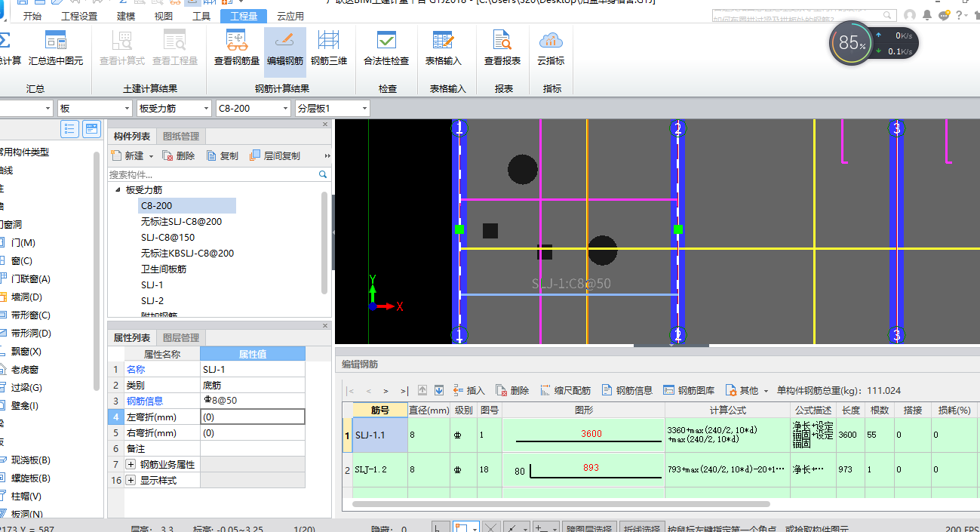The height and width of the screenshot is (532, 980).
Task: Toggle panel view icon beside list view
Action: (91, 129)
